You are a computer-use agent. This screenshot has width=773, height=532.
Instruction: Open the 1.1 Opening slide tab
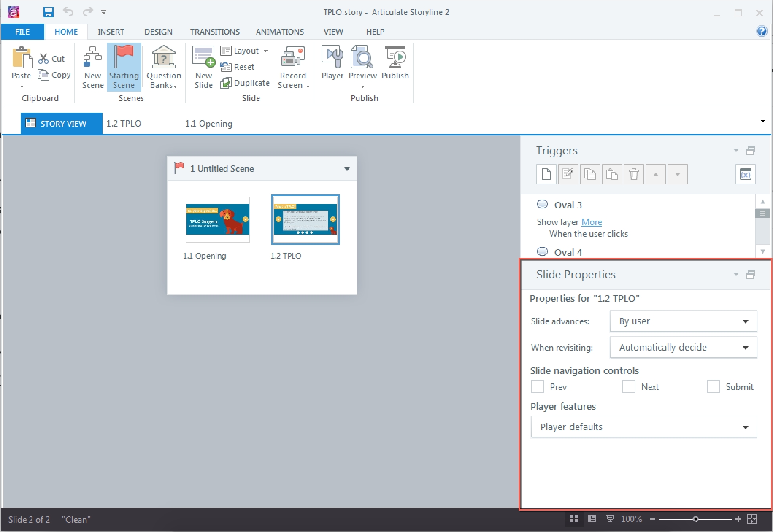[x=208, y=124]
